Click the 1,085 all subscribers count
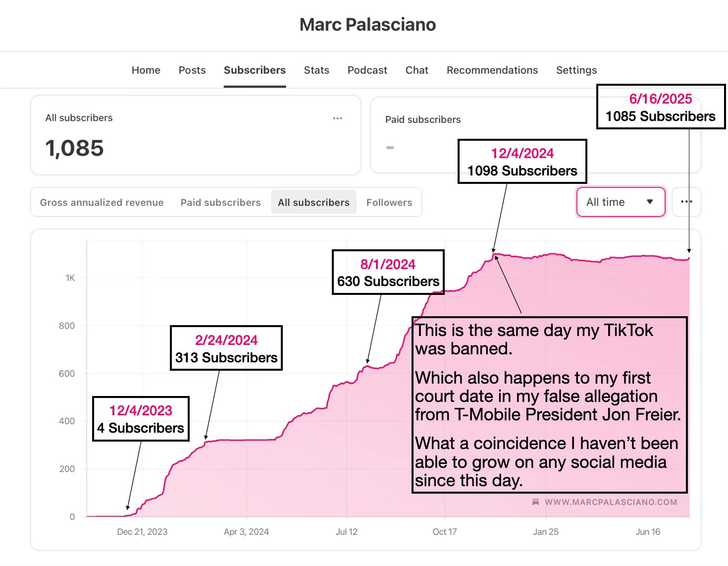 [x=74, y=148]
